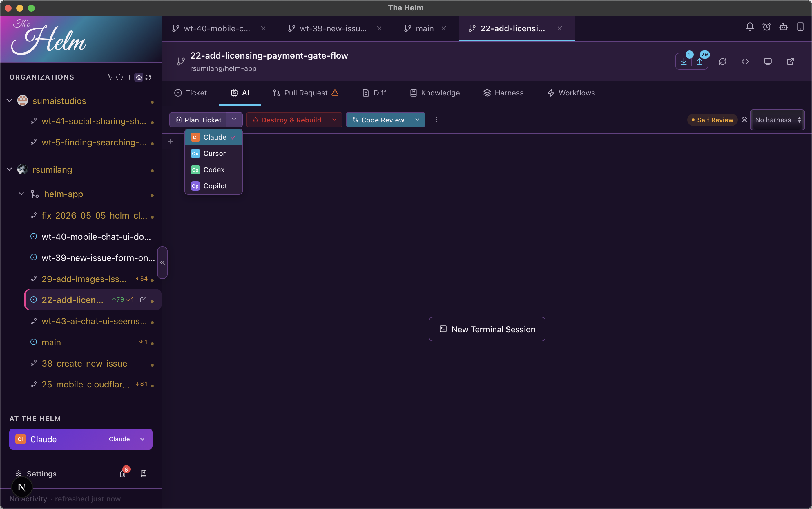Click the trash icon with badge 6
This screenshot has height=509, width=812.
coord(123,474)
